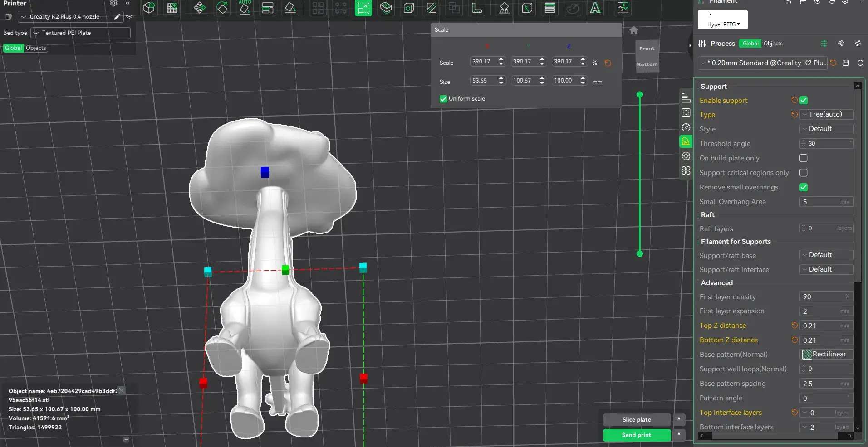The image size is (868, 447).
Task: Select the Lay on face tool
Action: [x=290, y=8]
